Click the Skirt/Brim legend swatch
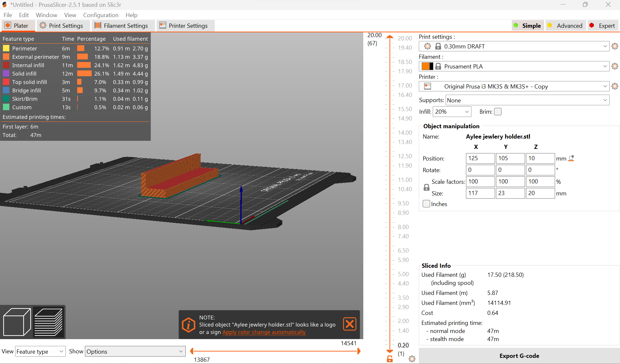Viewport: 620px width, 364px height. (6, 99)
